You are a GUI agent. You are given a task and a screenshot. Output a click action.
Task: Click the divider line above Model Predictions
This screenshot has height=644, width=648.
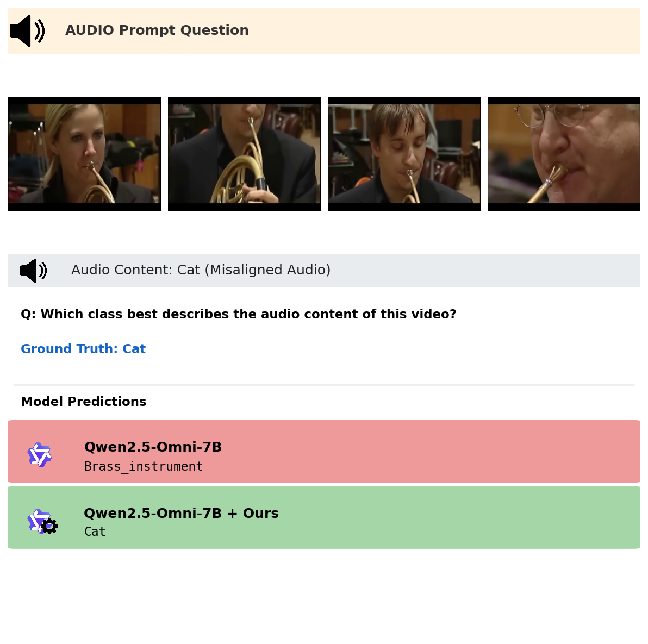pyautogui.click(x=324, y=385)
